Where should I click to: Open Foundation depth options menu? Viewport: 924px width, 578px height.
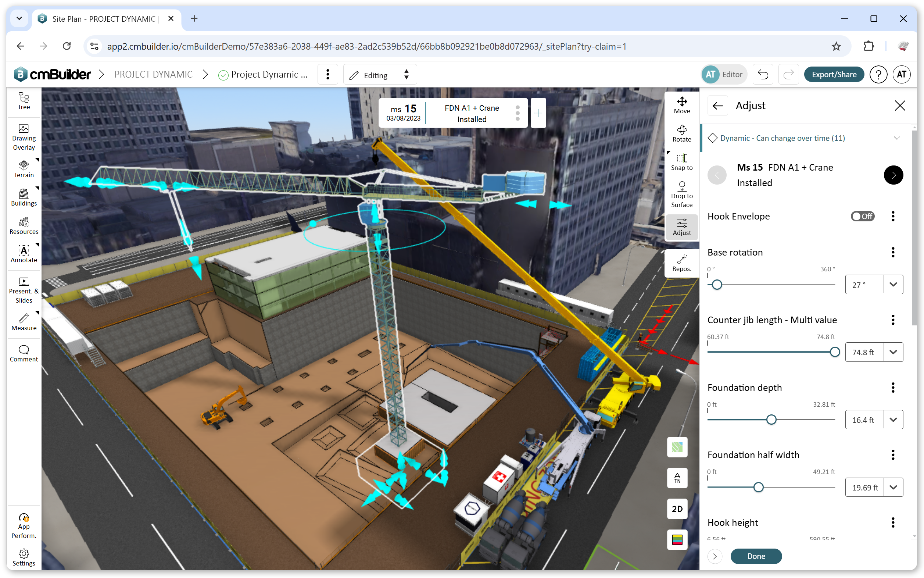point(893,388)
